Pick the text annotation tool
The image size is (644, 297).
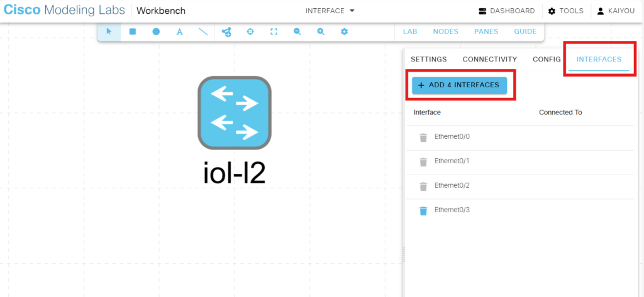pyautogui.click(x=179, y=31)
